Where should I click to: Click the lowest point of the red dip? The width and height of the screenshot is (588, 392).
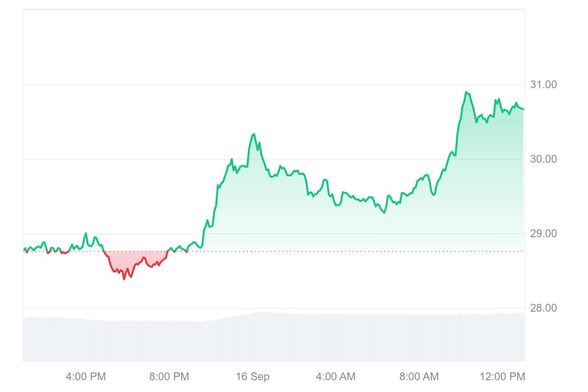point(124,279)
